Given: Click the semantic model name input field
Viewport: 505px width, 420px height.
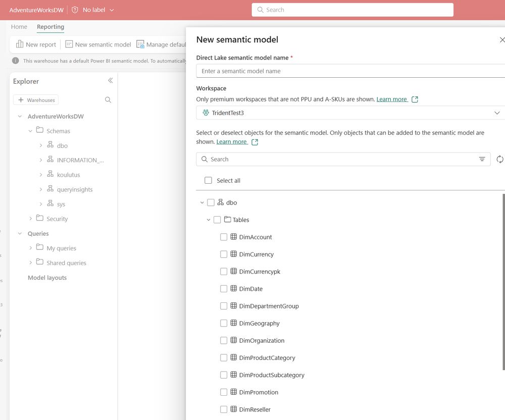Looking at the screenshot, I should [350, 71].
